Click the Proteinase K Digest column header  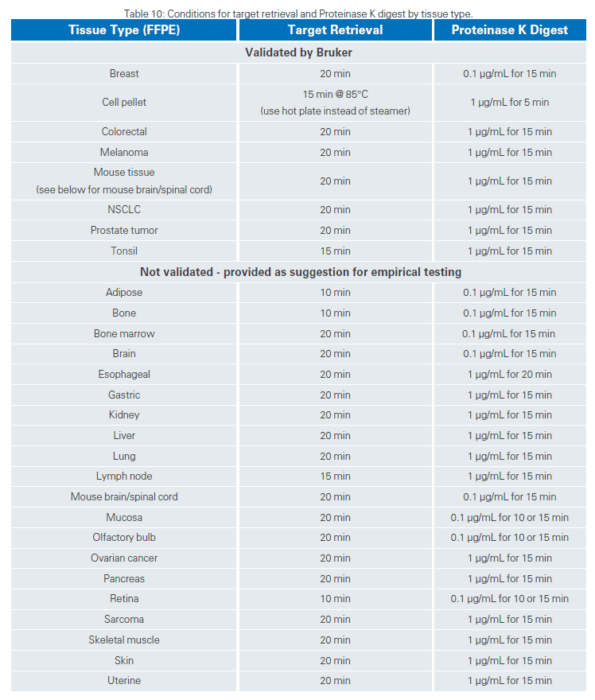510,30
